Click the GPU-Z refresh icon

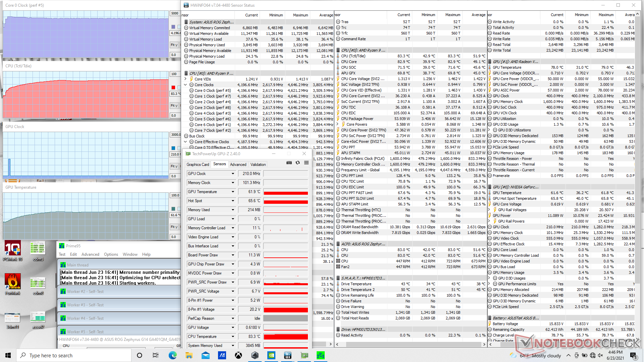298,163
